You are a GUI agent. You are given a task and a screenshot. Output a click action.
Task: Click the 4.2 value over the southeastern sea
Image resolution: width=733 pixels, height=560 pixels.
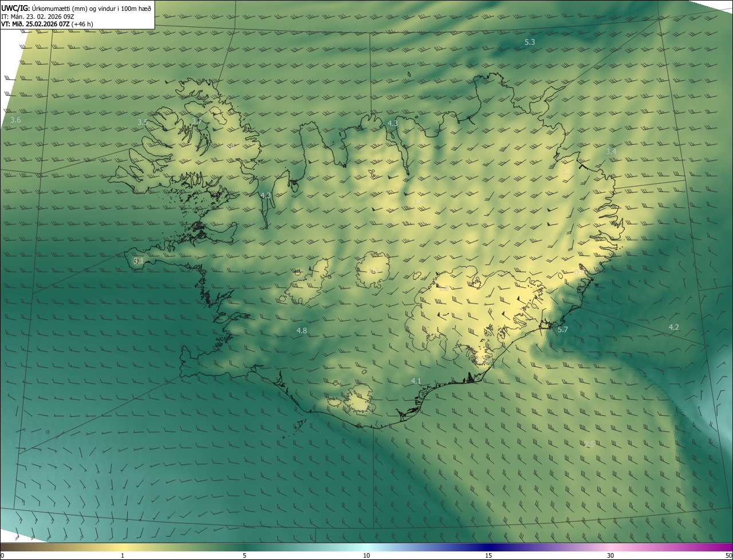[674, 327]
